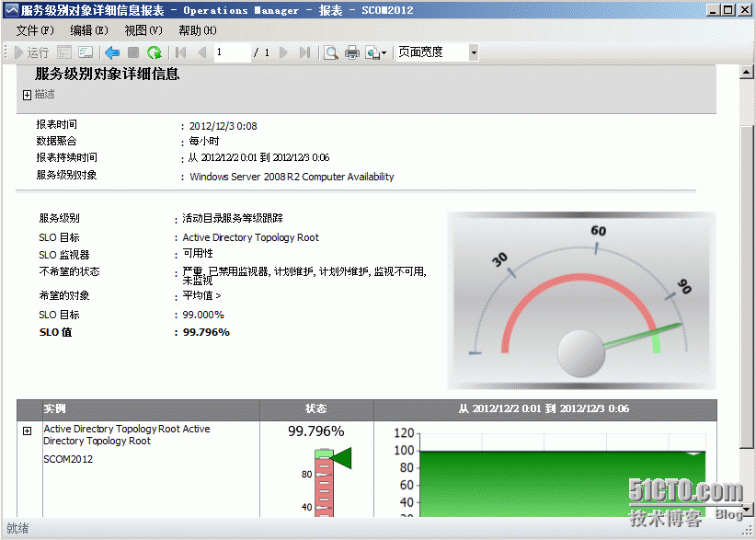Click the SLO value 99.796% text
Viewport: 756px width, 540px height.
pyautogui.click(x=206, y=332)
